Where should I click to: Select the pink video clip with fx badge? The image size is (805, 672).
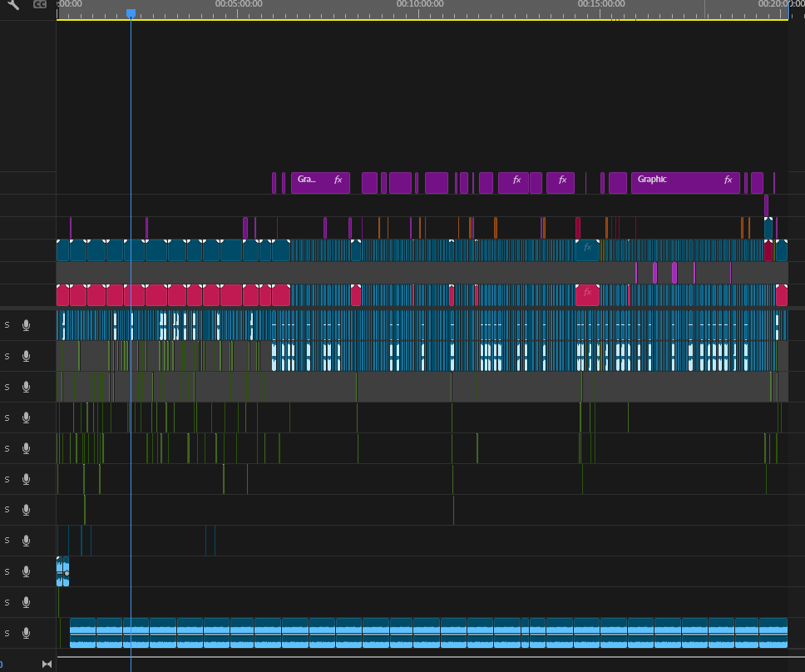(587, 295)
